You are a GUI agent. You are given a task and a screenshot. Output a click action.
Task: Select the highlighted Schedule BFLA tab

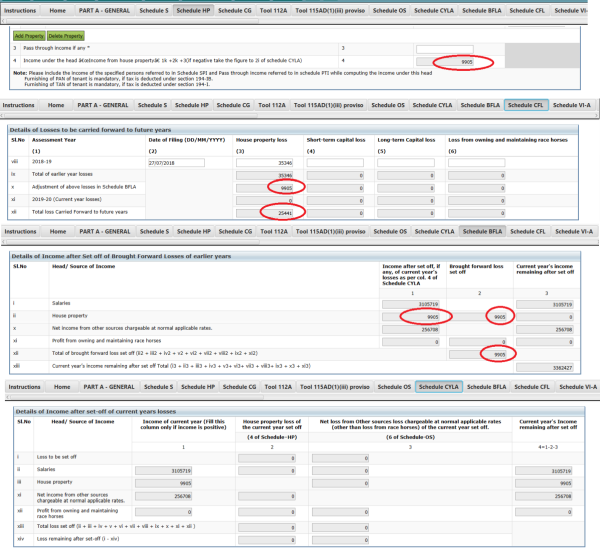pyautogui.click(x=482, y=232)
